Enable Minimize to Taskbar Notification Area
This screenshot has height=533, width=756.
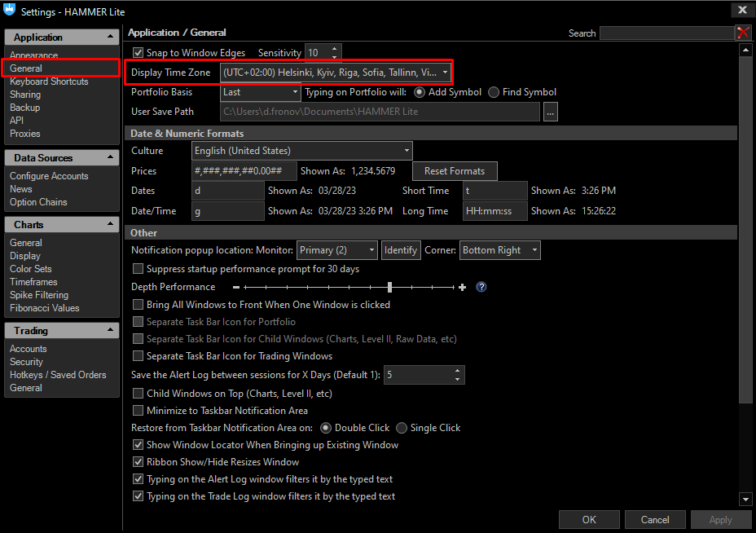pos(138,411)
